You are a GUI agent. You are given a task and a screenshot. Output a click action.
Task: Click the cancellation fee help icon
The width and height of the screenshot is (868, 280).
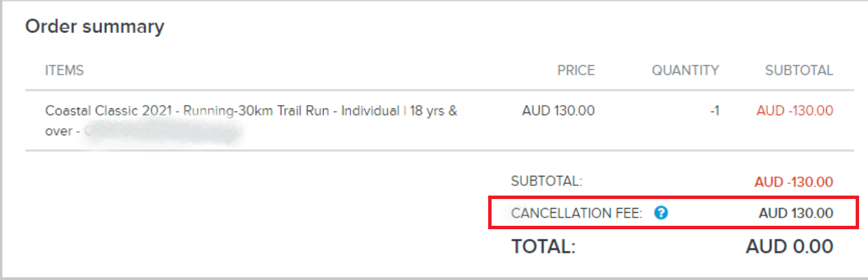click(x=661, y=213)
